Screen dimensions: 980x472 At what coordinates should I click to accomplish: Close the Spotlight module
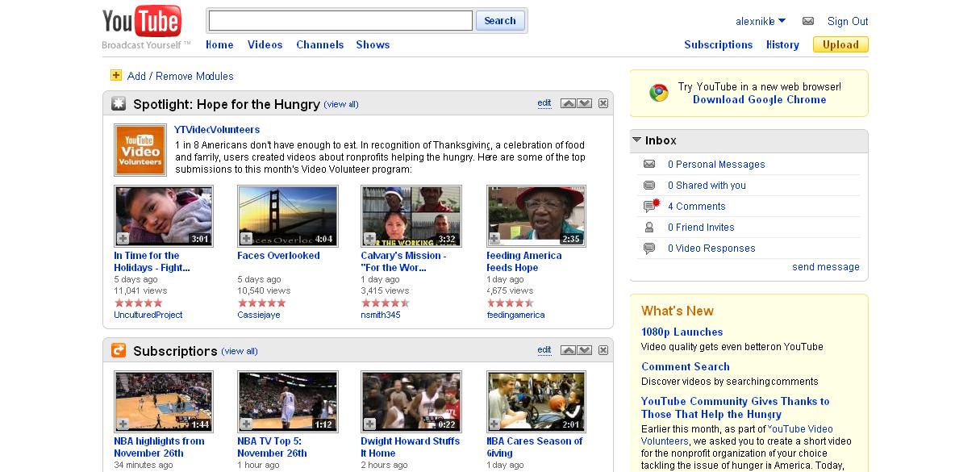pyautogui.click(x=603, y=103)
